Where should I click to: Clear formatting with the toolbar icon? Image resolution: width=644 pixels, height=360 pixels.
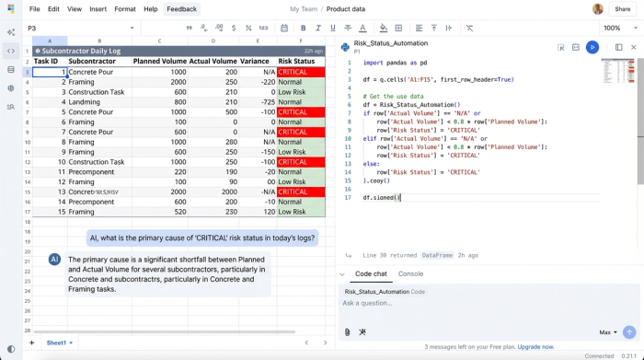tap(469, 28)
